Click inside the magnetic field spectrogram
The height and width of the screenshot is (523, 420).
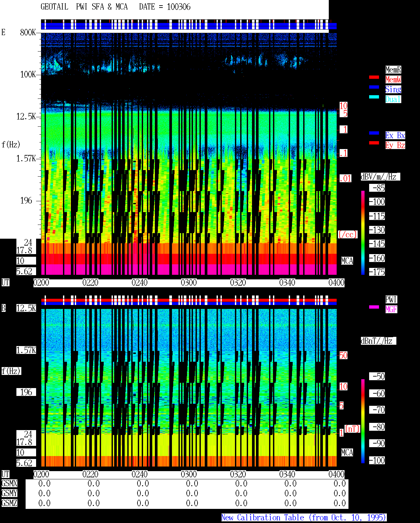point(189,388)
